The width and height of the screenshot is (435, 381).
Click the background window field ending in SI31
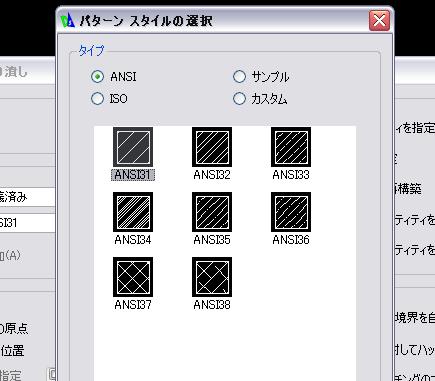tap(27, 223)
